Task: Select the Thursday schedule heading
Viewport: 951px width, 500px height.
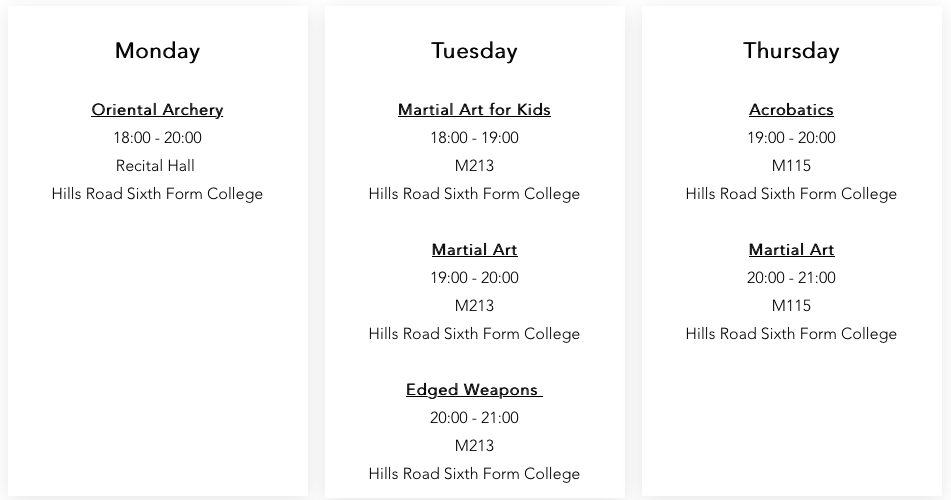Action: click(791, 51)
